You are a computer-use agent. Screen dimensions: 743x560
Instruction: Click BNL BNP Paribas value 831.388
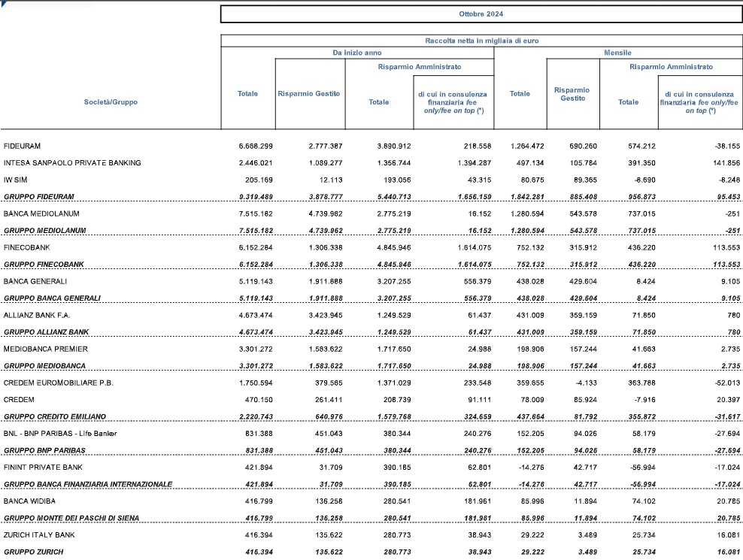tap(259, 434)
